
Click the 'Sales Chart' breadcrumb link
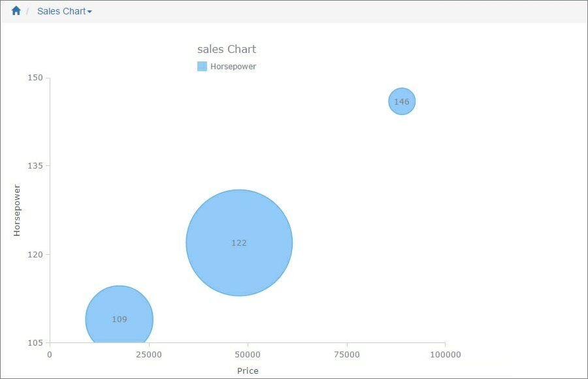[x=62, y=11]
